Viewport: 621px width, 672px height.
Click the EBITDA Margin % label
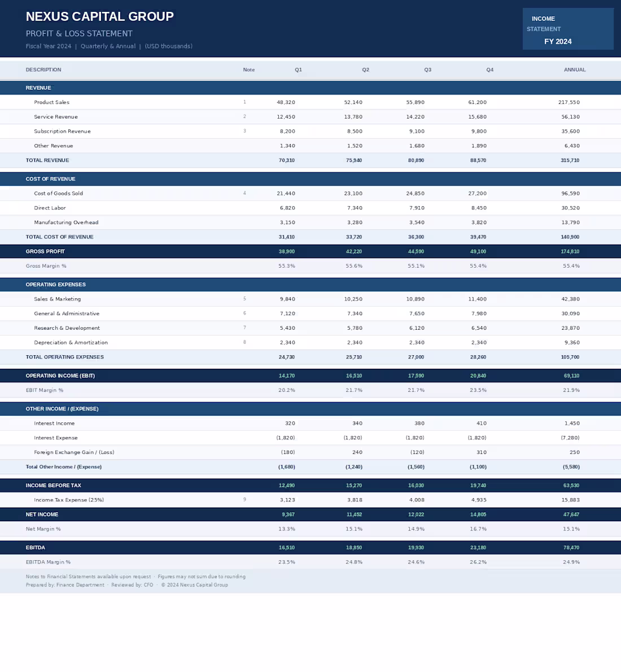48,562
